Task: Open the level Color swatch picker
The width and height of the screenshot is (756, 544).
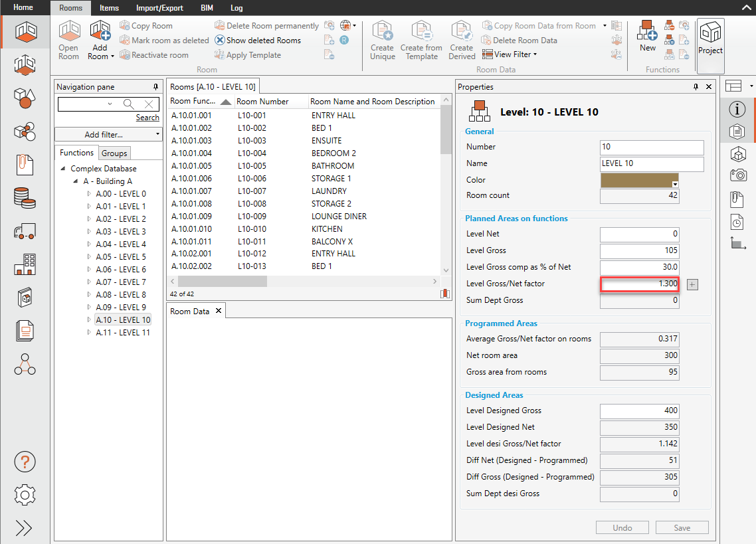Action: (x=640, y=180)
